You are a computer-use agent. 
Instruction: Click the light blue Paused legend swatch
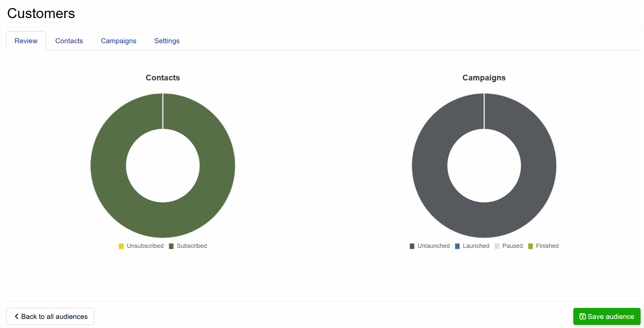(x=497, y=246)
